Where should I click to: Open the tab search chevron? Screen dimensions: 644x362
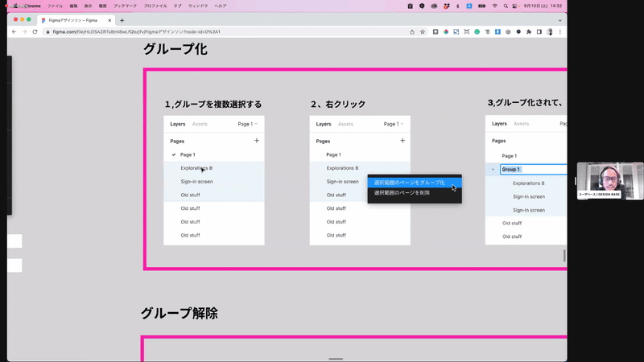(559, 20)
